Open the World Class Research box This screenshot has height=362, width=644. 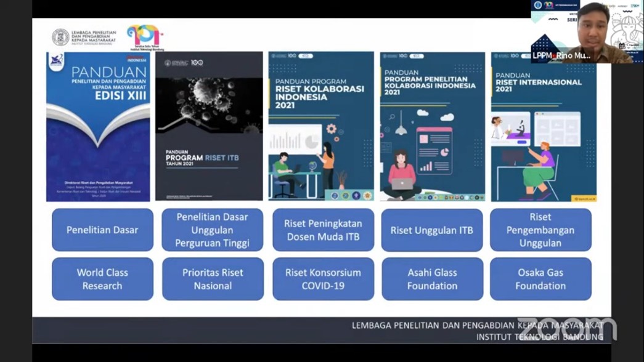(x=102, y=280)
